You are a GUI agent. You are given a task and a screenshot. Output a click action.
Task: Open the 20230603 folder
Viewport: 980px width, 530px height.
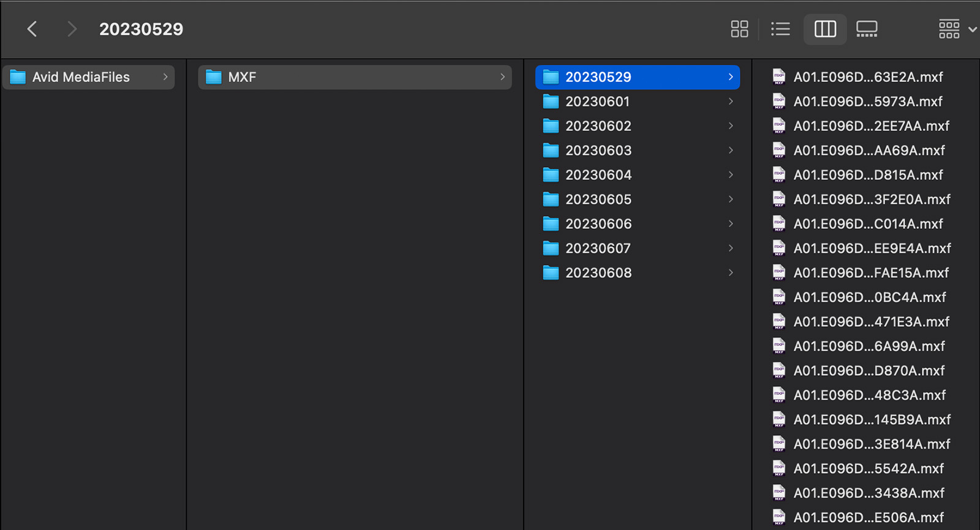tap(638, 151)
